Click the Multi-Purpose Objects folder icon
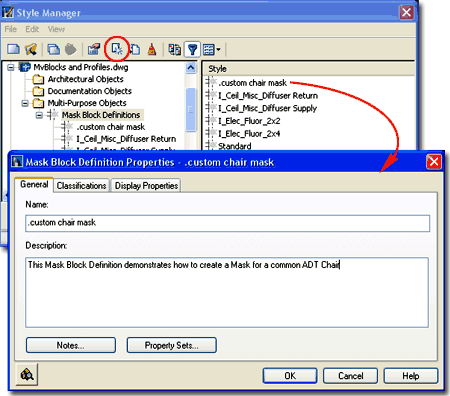This screenshot has height=396, width=450. click(38, 103)
